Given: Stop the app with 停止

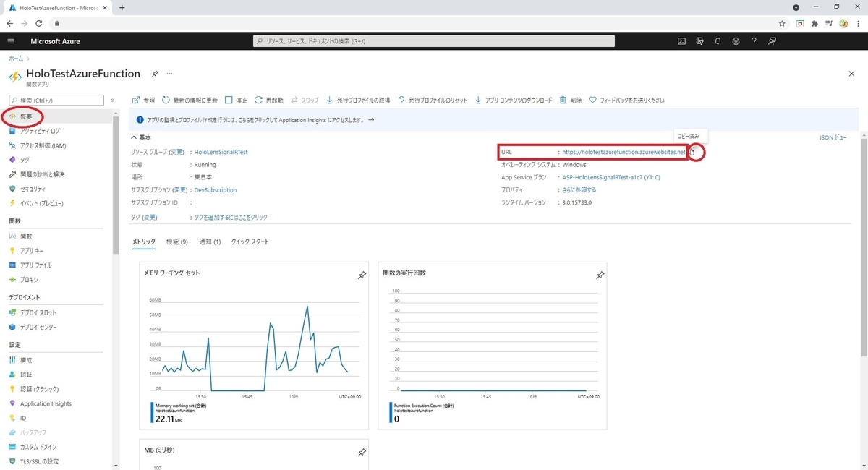Looking at the screenshot, I should coord(236,101).
